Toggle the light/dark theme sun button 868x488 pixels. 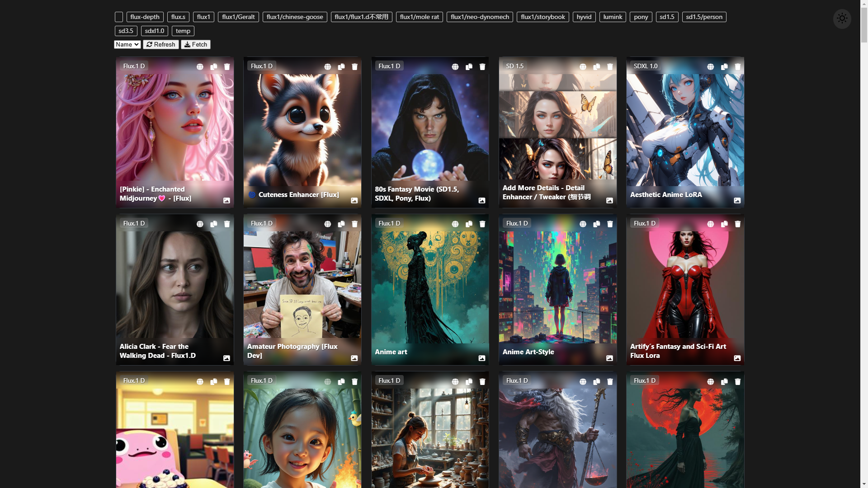842,19
